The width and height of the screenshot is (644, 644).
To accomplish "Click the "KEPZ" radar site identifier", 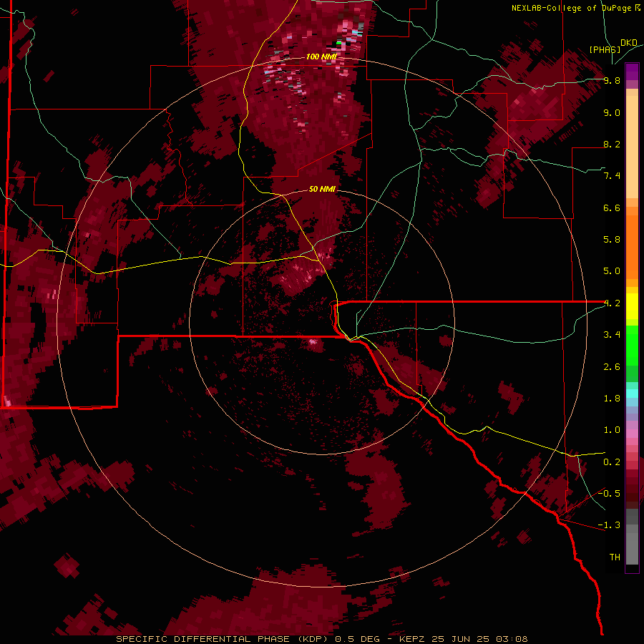I will click(x=413, y=639).
